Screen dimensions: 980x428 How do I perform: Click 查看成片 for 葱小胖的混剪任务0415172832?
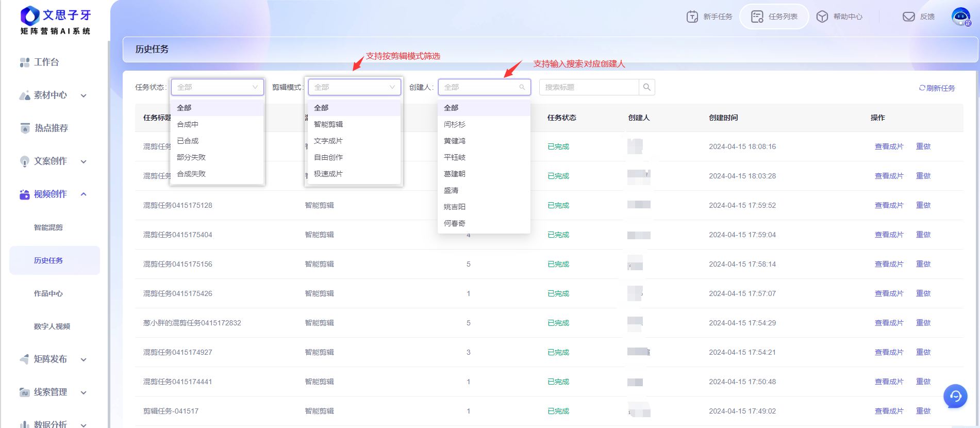(889, 323)
